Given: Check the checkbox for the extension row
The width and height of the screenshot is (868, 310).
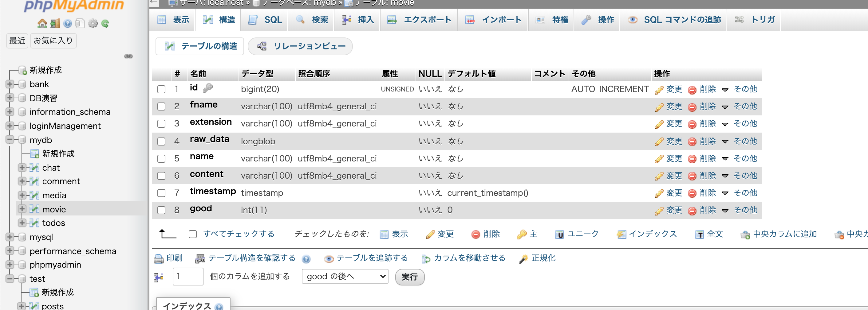Looking at the screenshot, I should [161, 123].
